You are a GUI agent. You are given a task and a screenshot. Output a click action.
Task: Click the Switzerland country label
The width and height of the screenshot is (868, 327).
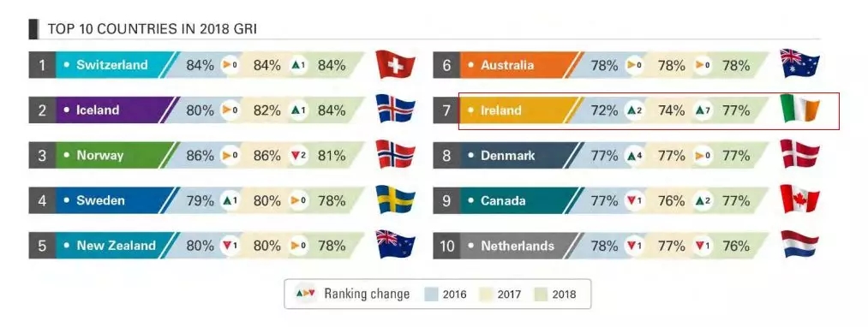[112, 65]
